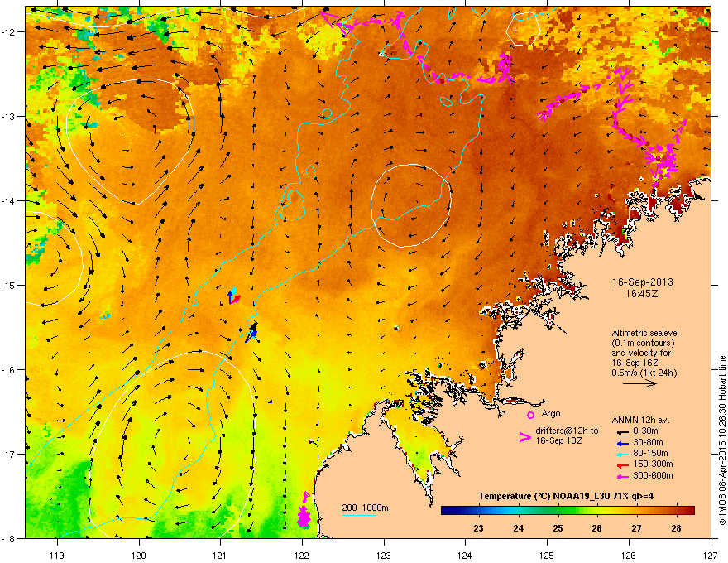
Task: Click the '16-Sep-2013' date label
Action: click(x=642, y=282)
